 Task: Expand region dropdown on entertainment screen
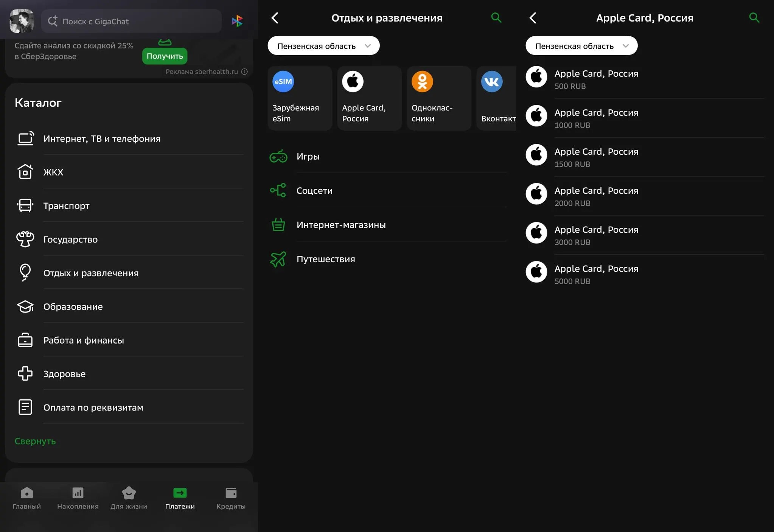click(x=323, y=46)
